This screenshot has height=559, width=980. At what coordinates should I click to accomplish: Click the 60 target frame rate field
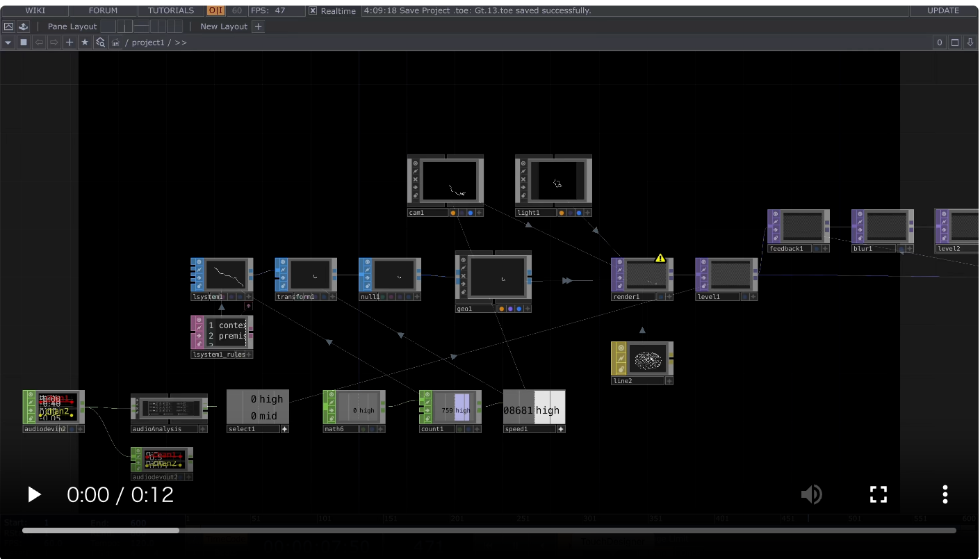pos(237,10)
